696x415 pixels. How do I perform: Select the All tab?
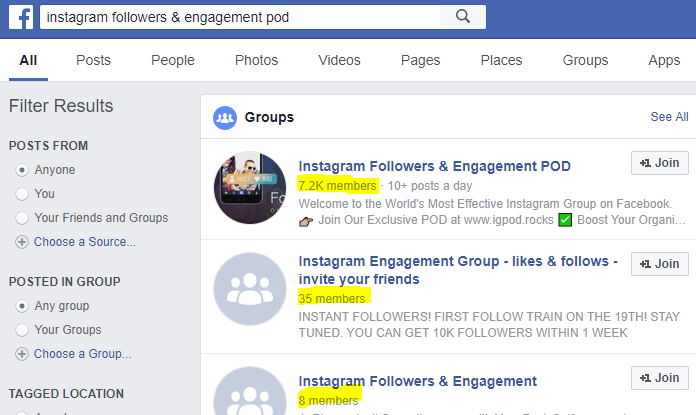pyautogui.click(x=28, y=60)
